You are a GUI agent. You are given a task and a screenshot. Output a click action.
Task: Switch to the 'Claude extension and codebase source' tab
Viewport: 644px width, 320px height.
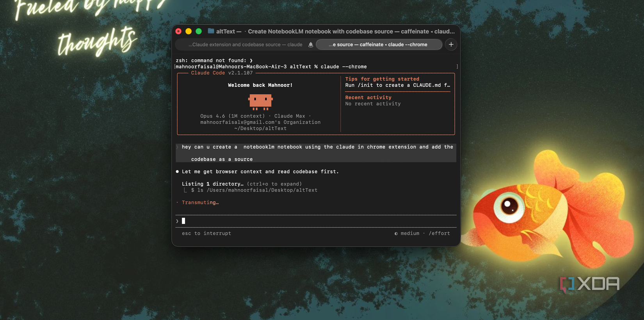[245, 45]
